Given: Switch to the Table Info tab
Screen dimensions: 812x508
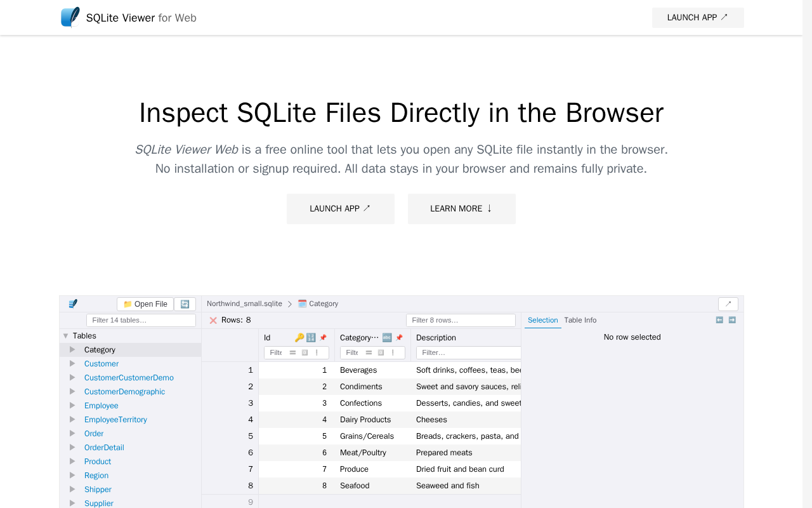Looking at the screenshot, I should (x=580, y=320).
